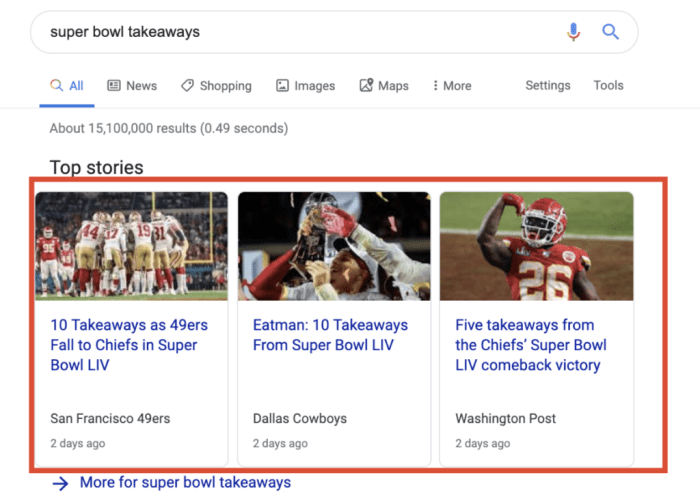Click the blue magnifying glass search icon
Screen dimensions: 700x501
click(x=610, y=32)
